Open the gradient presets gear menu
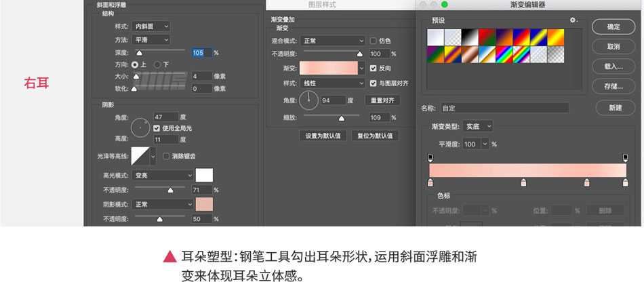This screenshot has height=301, width=644. tap(573, 20)
